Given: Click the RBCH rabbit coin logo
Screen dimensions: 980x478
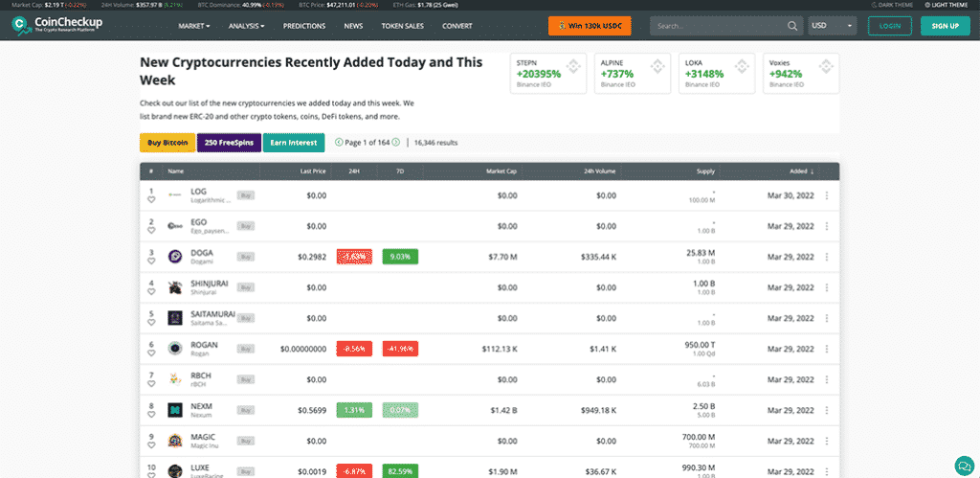Looking at the screenshot, I should pyautogui.click(x=175, y=379).
